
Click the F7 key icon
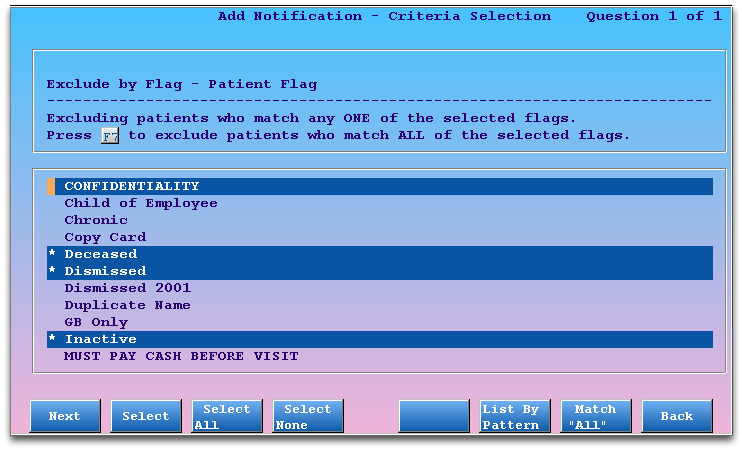[110, 136]
